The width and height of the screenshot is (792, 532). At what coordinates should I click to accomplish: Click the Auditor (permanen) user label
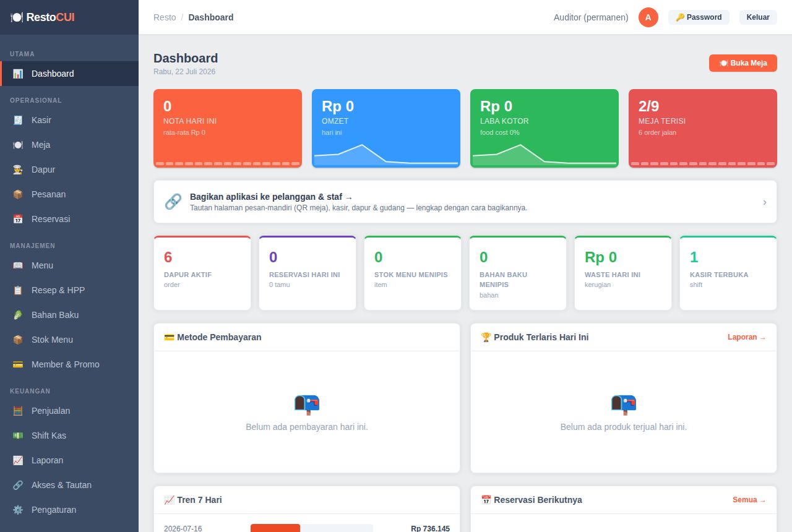coord(591,17)
